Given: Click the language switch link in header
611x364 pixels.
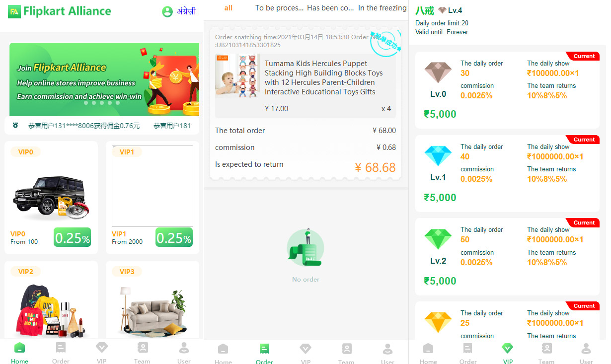Looking at the screenshot, I should [186, 11].
